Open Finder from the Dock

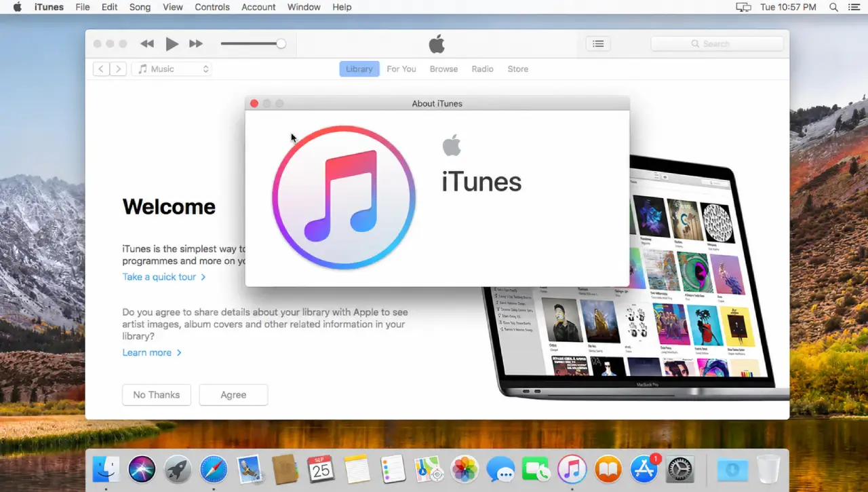[106, 468]
